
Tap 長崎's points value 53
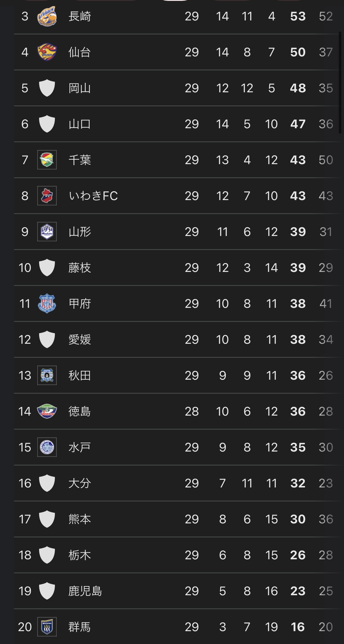tap(298, 16)
